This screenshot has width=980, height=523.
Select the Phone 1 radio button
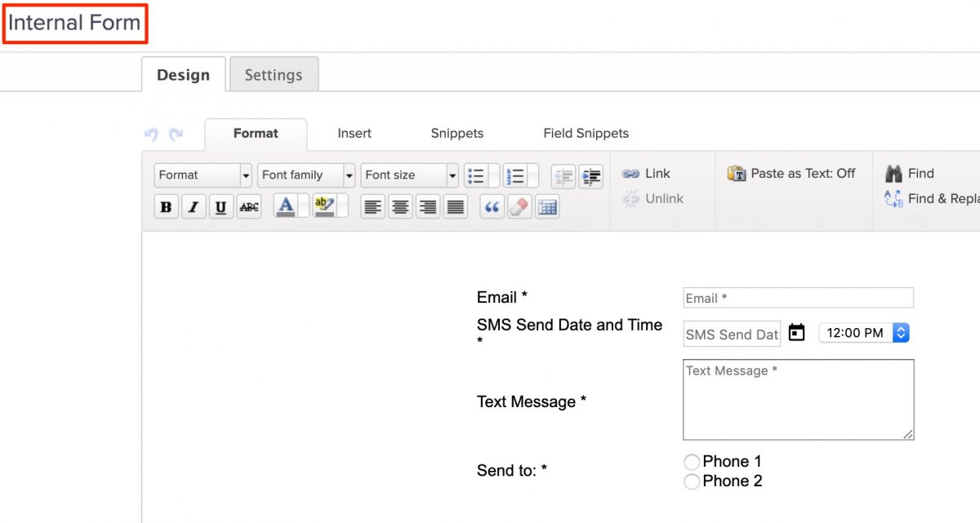[x=692, y=461]
